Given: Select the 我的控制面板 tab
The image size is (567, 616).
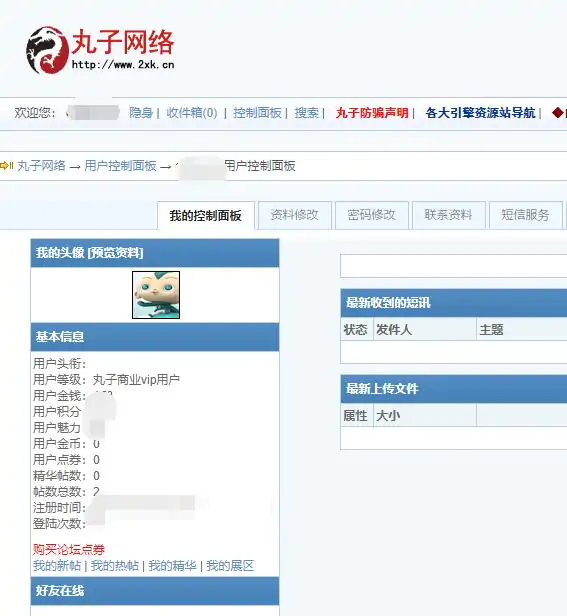Looking at the screenshot, I should click(x=206, y=215).
